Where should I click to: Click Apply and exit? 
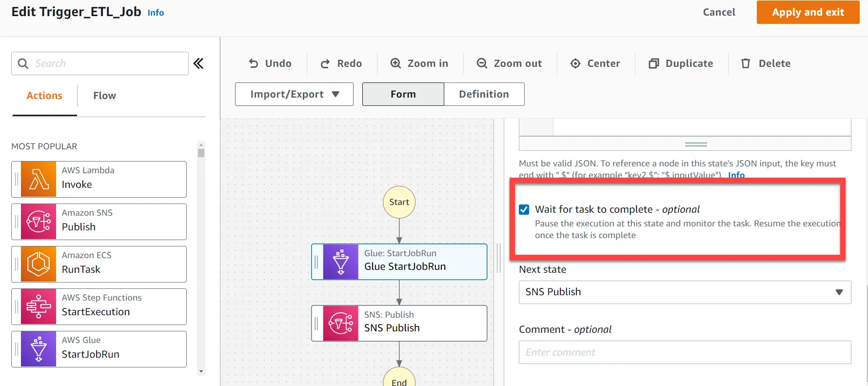[x=808, y=12]
